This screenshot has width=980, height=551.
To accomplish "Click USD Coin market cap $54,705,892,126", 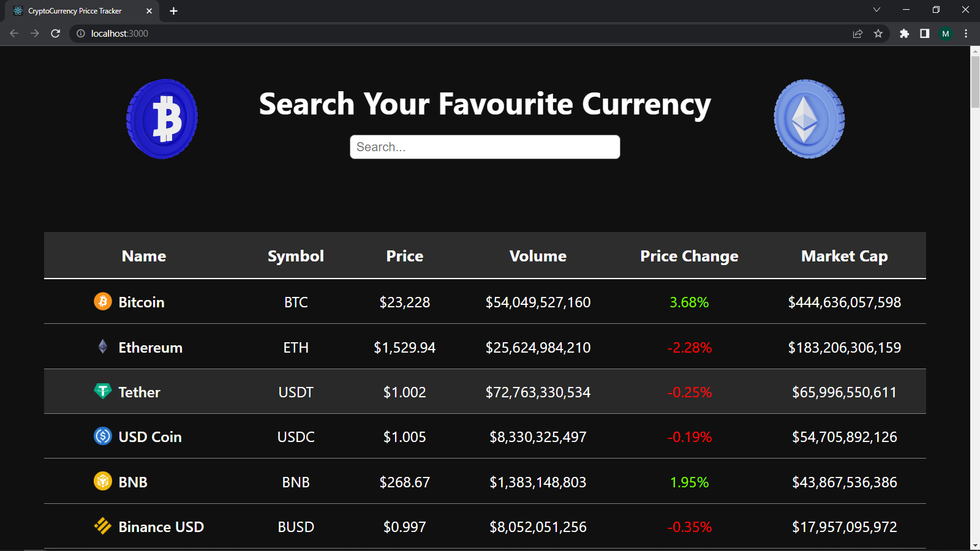I will click(x=845, y=437).
